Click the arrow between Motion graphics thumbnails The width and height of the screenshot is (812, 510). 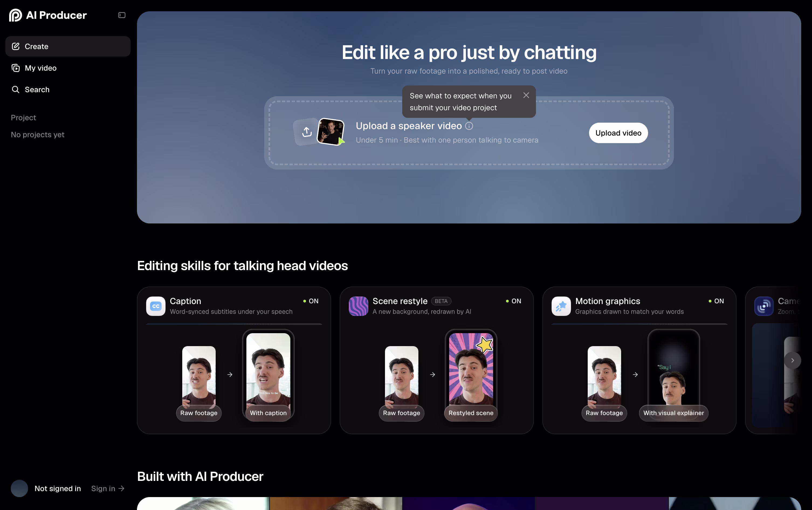pyautogui.click(x=635, y=374)
